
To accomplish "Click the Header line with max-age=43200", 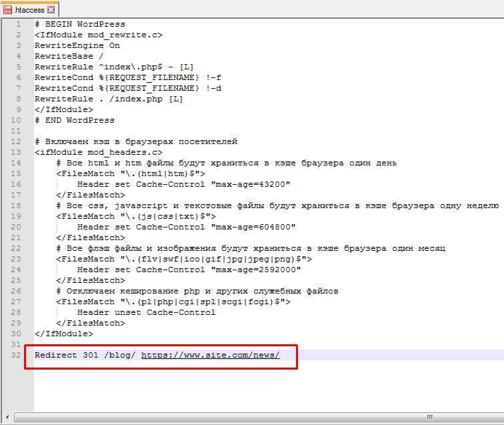I will (x=184, y=184).
